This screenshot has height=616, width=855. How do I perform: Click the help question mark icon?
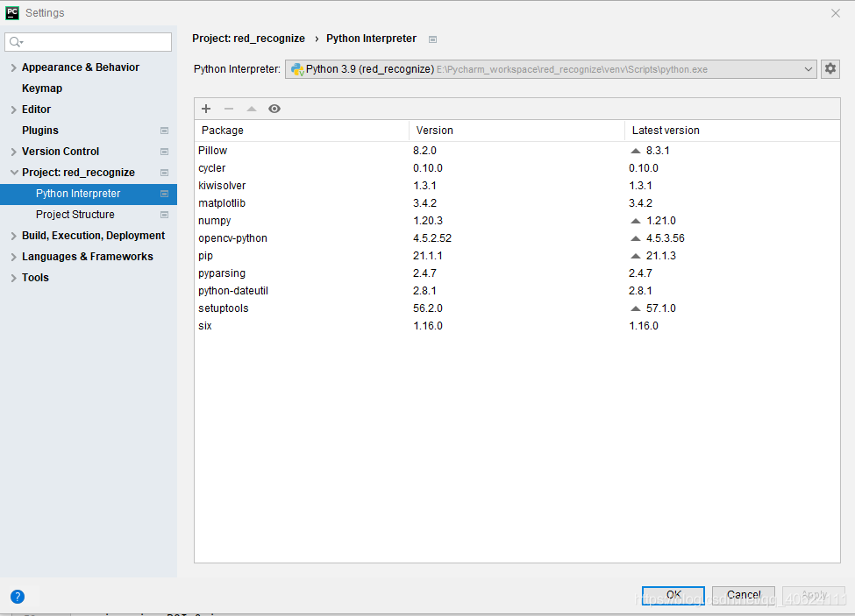point(18,597)
